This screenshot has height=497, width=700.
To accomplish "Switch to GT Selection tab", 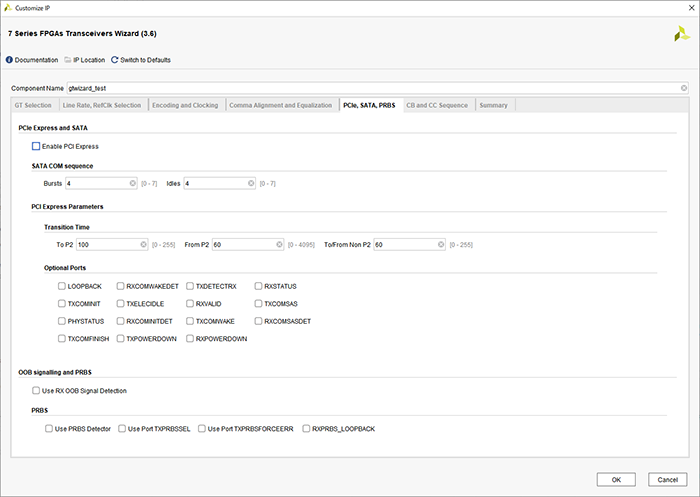I will pos(33,105).
